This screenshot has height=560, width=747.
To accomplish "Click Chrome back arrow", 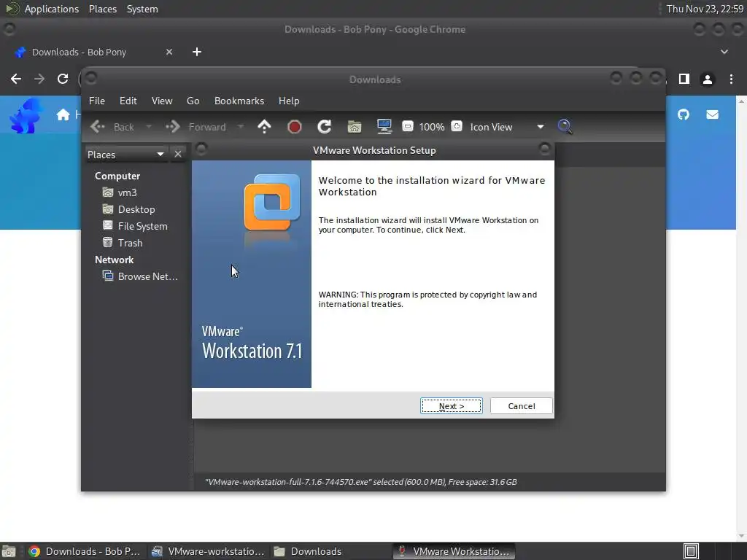I will coord(16,79).
